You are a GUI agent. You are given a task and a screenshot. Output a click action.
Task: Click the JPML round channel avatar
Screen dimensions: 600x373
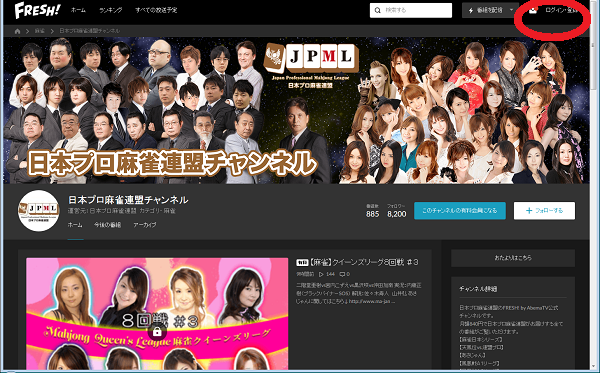(38, 211)
